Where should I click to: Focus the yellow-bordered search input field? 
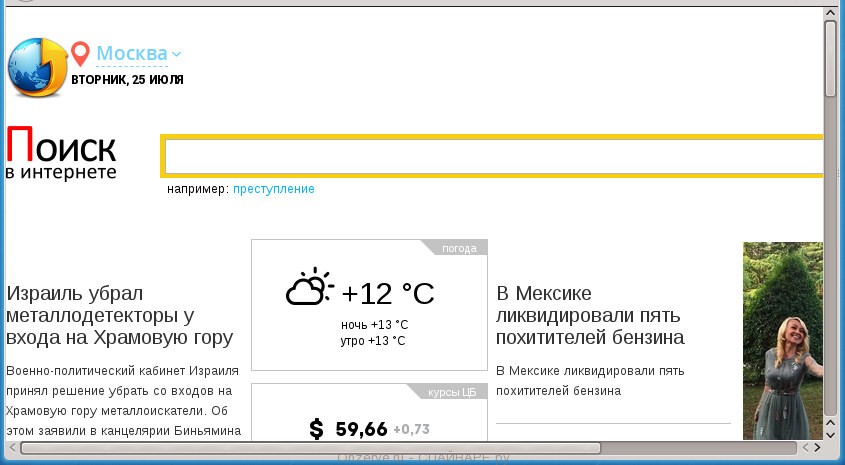point(492,157)
